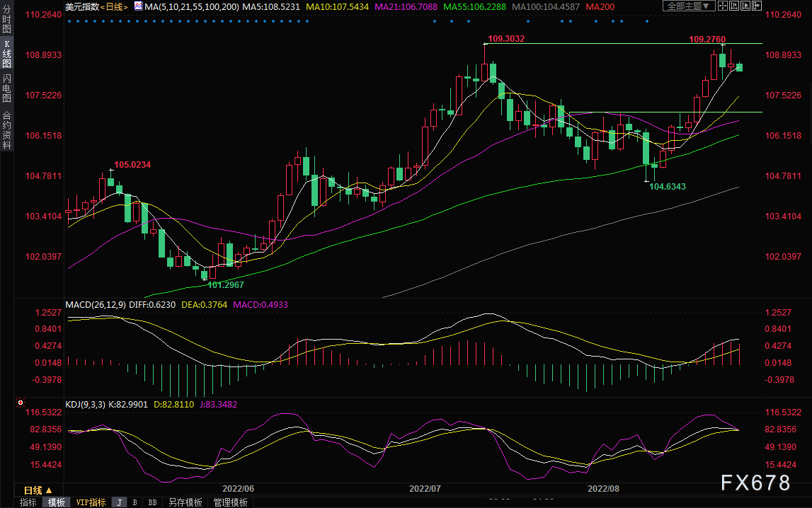The width and height of the screenshot is (812, 508).
Task: Click the 管理模板 button
Action: tap(230, 502)
